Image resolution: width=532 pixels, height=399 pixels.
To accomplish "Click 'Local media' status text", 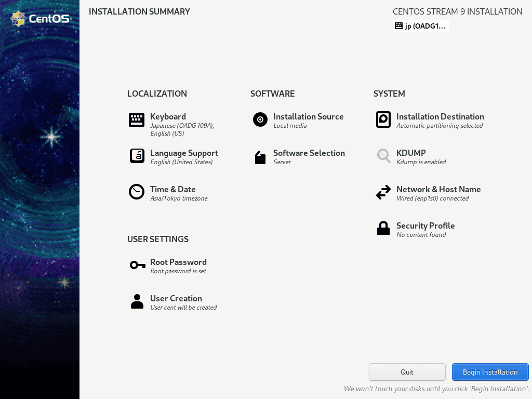I will click(290, 126).
